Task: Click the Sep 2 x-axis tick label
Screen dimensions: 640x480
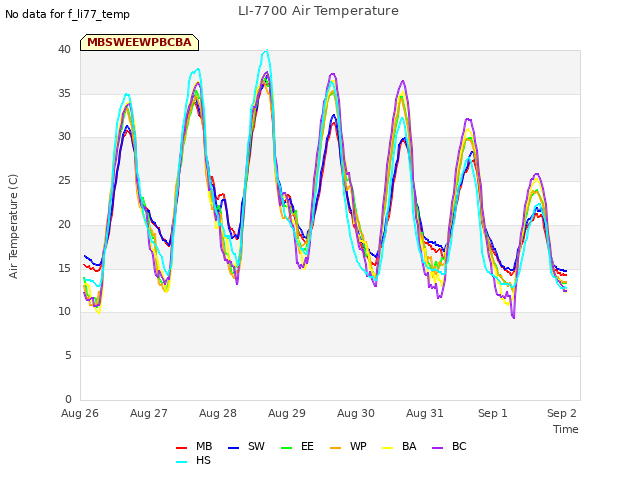Action: click(x=562, y=413)
